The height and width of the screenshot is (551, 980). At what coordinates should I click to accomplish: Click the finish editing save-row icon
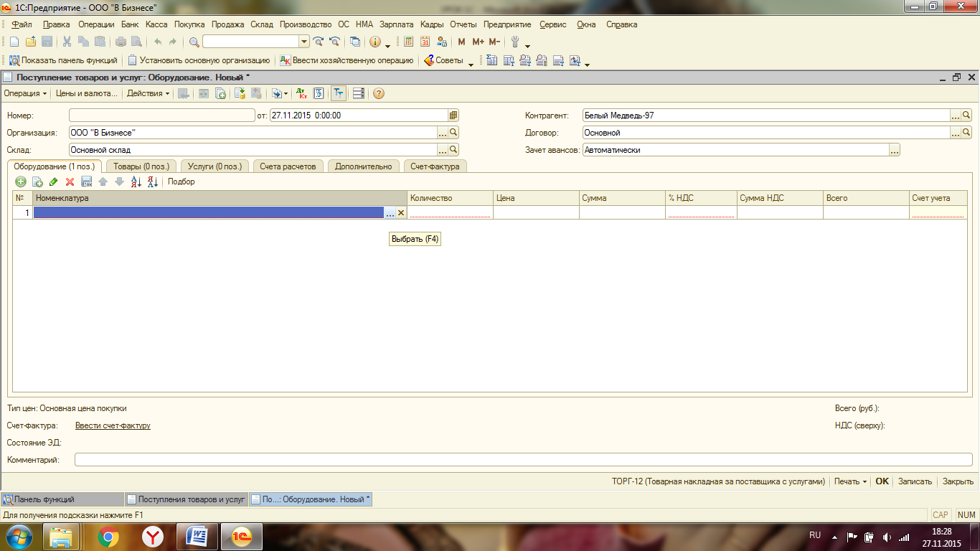pyautogui.click(x=87, y=182)
